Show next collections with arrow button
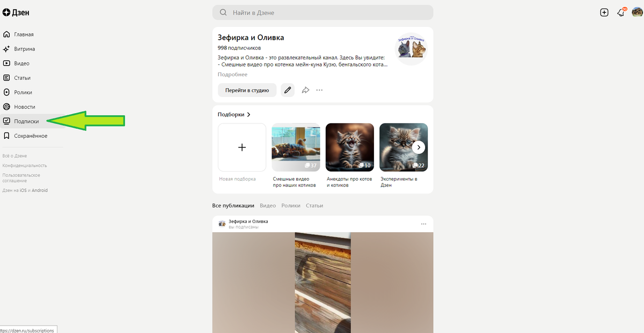 (419, 147)
